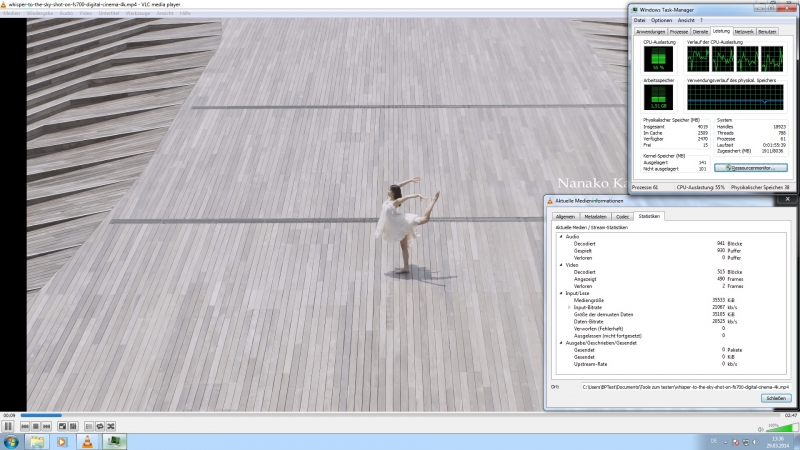800x450 pixels.
Task: Collapse the Video statistics tree node
Action: pos(561,265)
